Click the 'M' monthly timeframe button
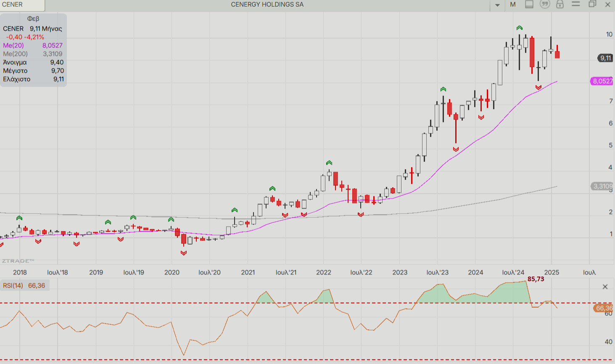Viewport: 615px width, 364px height. point(513,5)
